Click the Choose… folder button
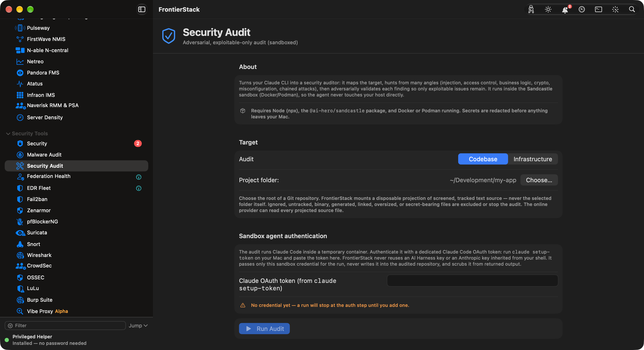Image resolution: width=644 pixels, height=350 pixels. click(539, 180)
